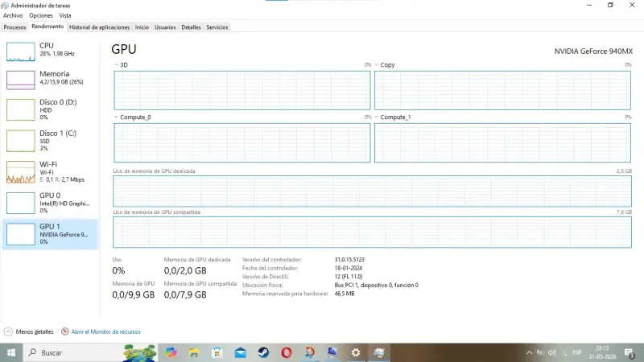Open Microsoft Store from the taskbar
This screenshot has height=362, width=644.
click(x=217, y=352)
